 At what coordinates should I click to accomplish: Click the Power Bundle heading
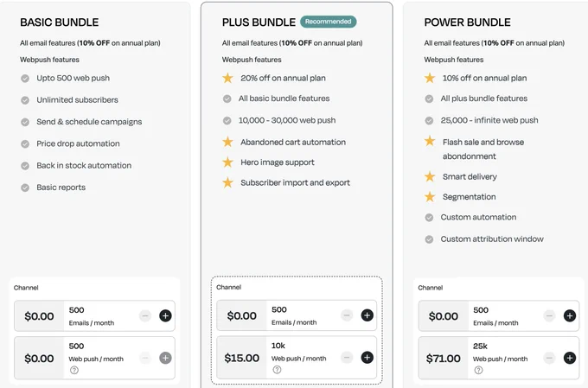[467, 22]
